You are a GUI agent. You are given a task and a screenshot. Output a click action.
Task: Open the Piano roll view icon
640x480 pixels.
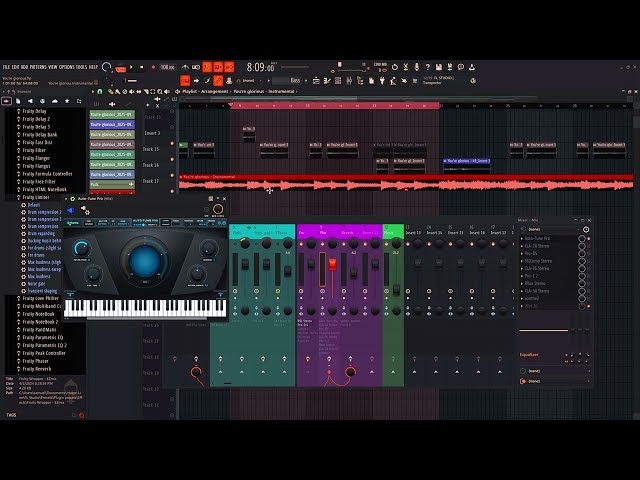click(326, 81)
